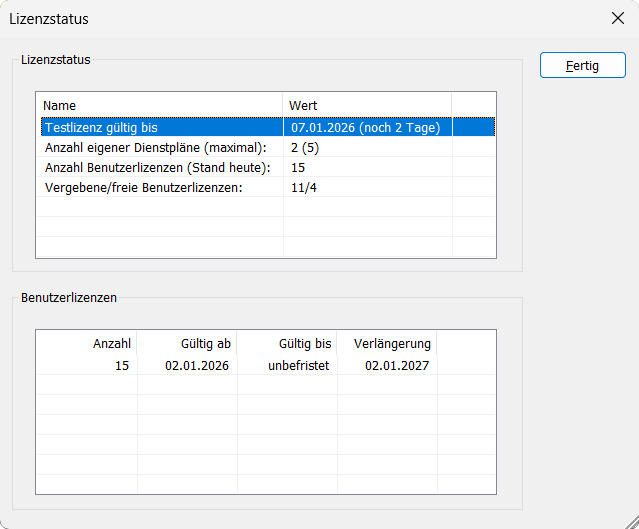This screenshot has width=639, height=529.
Task: Click the 'Name' column header
Action: point(160,106)
